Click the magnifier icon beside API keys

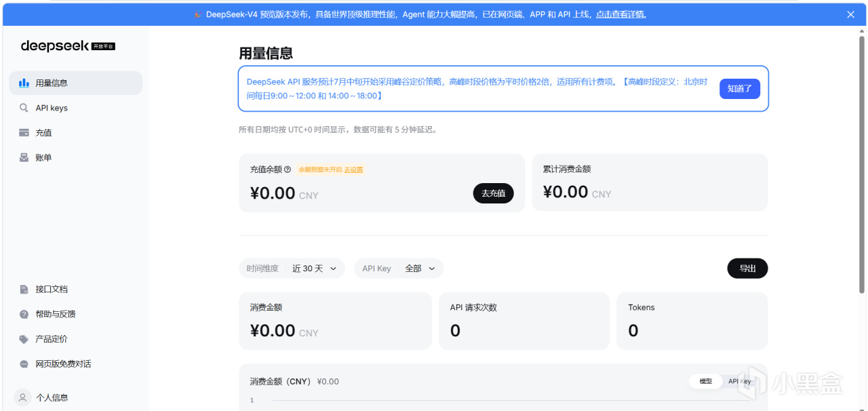24,108
